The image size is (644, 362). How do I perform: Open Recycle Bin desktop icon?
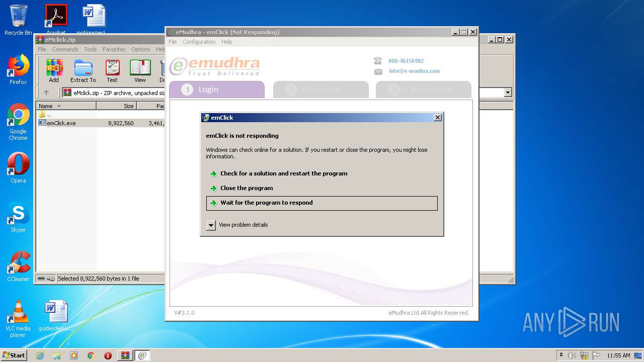pos(18,20)
